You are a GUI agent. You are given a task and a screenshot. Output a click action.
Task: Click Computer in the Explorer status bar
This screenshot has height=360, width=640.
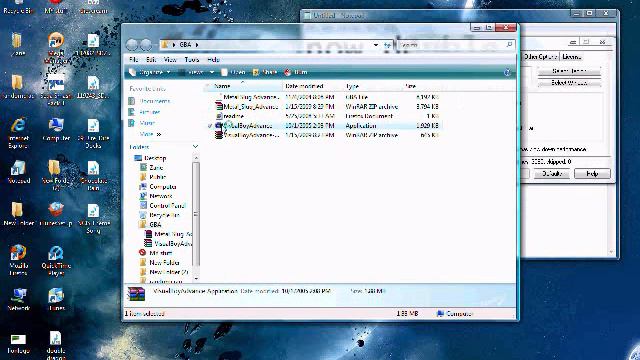click(x=455, y=313)
